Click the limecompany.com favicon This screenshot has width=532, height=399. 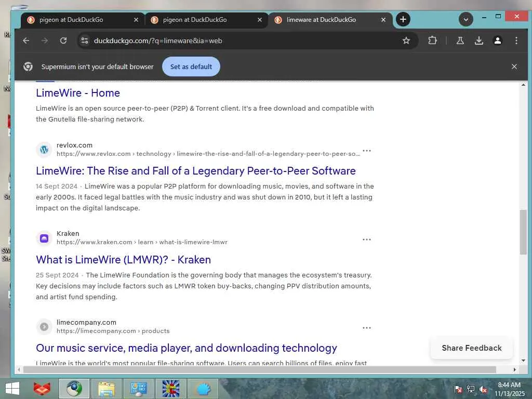click(x=44, y=327)
